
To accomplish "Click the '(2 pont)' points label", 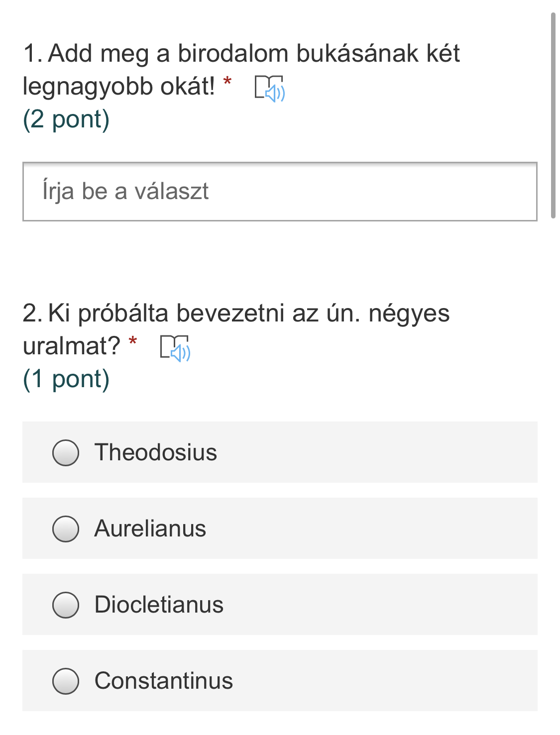I will tap(66, 119).
